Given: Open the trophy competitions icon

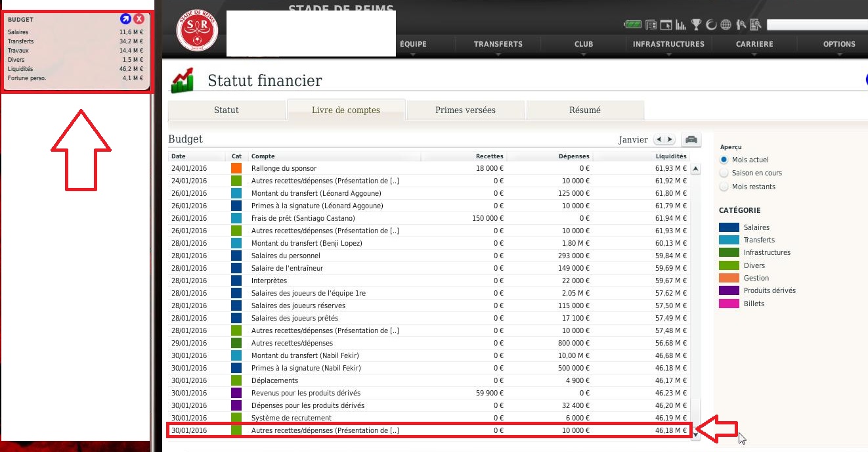Looking at the screenshot, I should [696, 25].
